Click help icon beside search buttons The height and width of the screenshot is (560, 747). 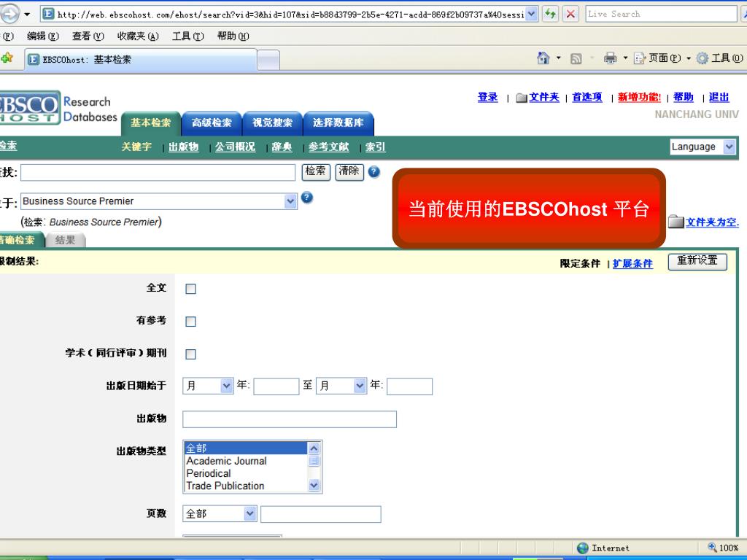(374, 172)
